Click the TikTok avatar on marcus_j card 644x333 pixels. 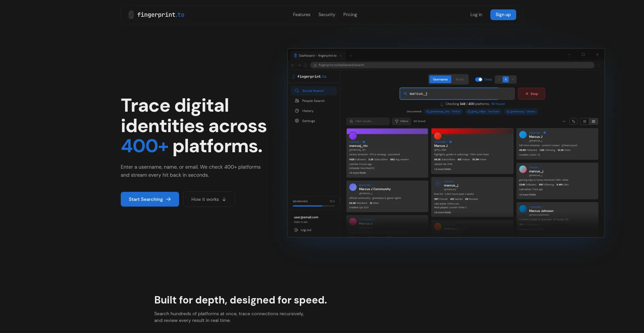tap(523, 169)
